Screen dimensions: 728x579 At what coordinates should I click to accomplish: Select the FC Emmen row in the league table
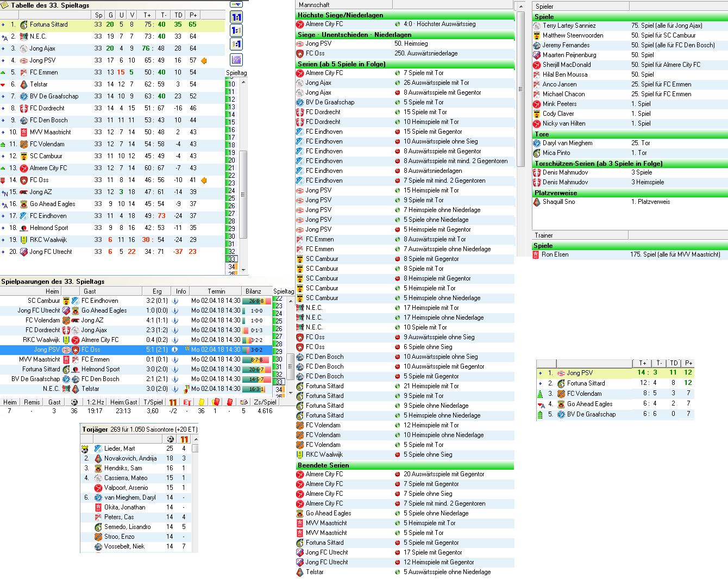(x=112, y=72)
